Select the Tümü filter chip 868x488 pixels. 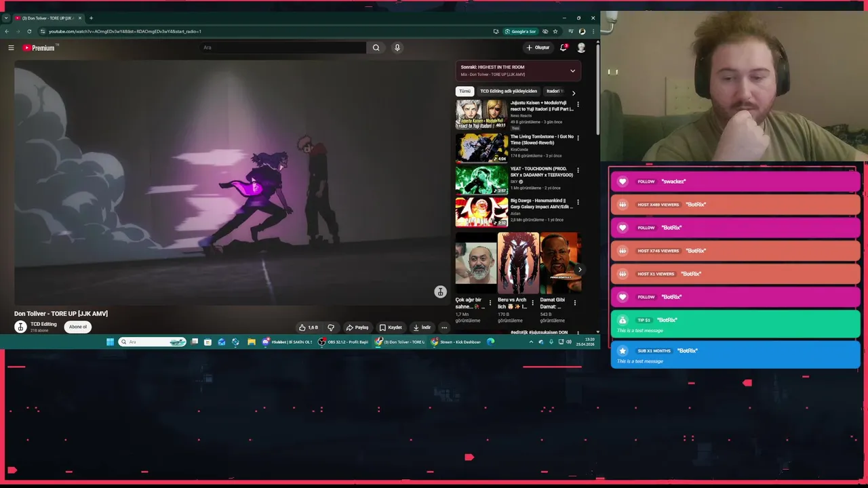pyautogui.click(x=465, y=91)
